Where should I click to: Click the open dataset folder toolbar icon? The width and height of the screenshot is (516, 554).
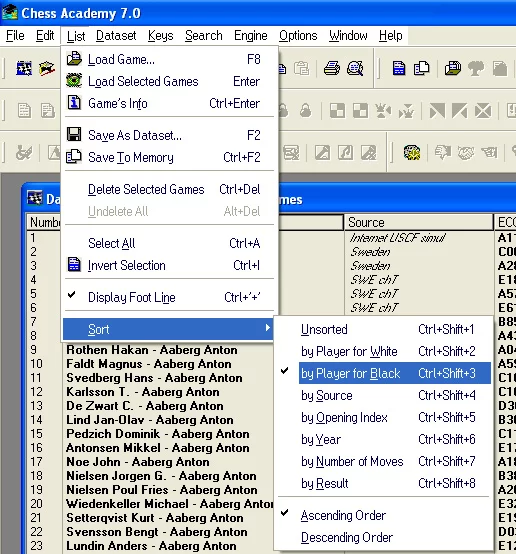tap(453, 68)
